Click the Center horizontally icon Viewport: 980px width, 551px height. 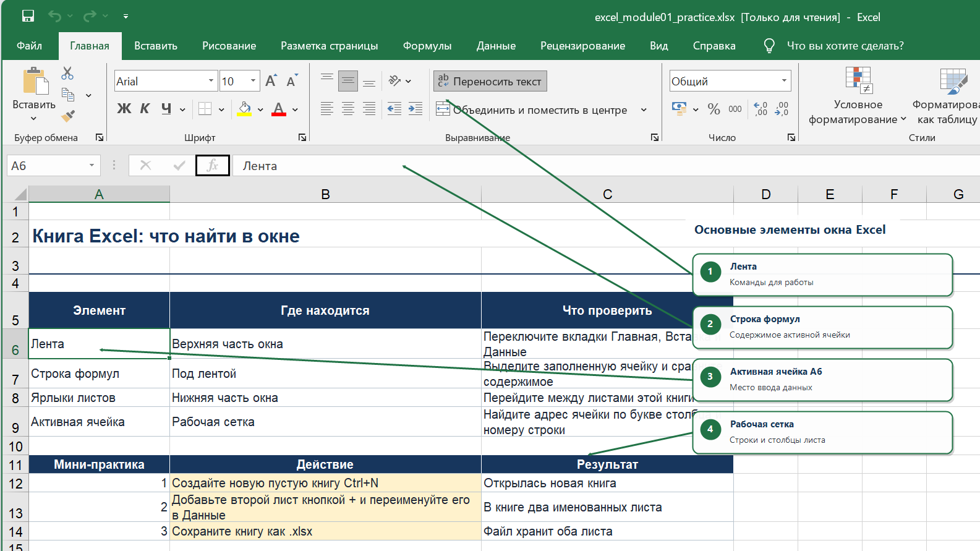(x=348, y=109)
